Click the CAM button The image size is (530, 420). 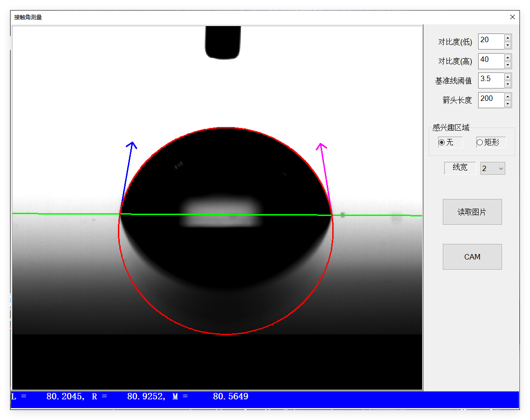click(472, 256)
